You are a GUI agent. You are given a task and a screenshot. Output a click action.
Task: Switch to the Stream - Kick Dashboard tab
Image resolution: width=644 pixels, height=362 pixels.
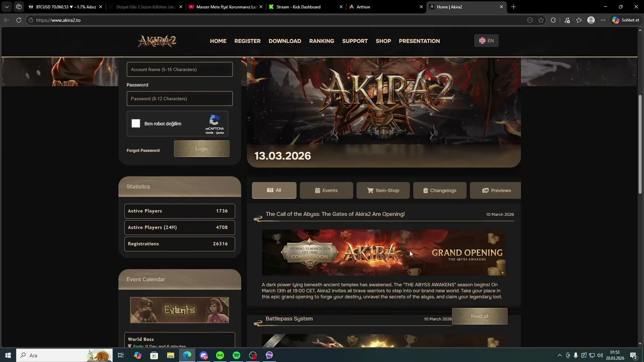(x=305, y=7)
